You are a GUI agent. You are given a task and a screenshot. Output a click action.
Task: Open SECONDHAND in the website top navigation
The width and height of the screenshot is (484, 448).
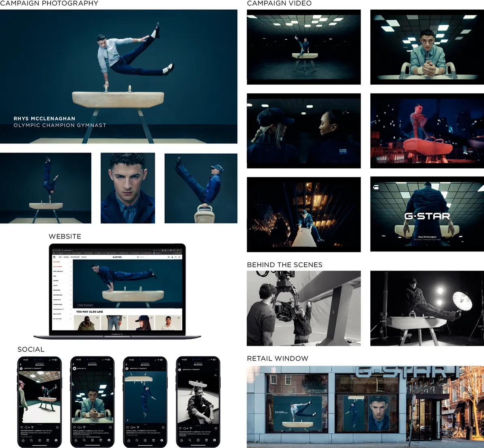[75, 257]
